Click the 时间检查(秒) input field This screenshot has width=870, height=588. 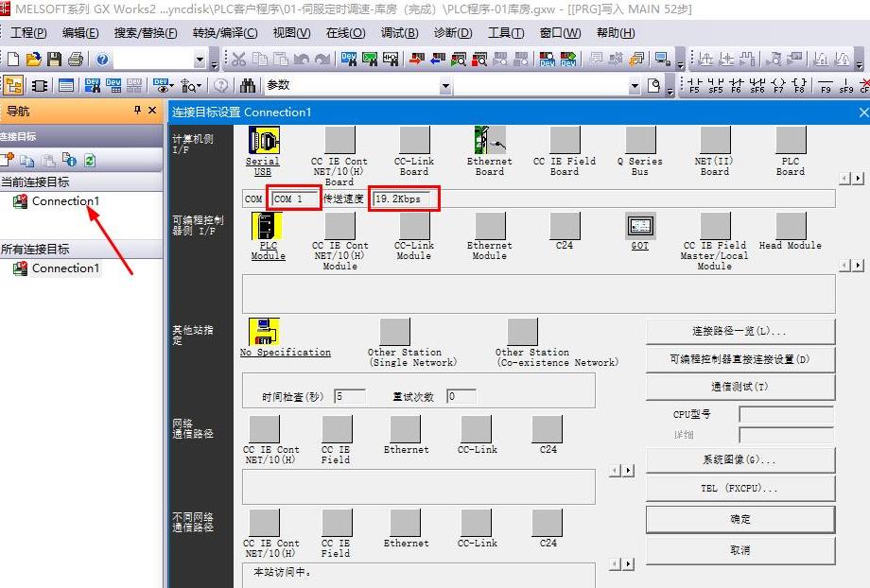350,396
